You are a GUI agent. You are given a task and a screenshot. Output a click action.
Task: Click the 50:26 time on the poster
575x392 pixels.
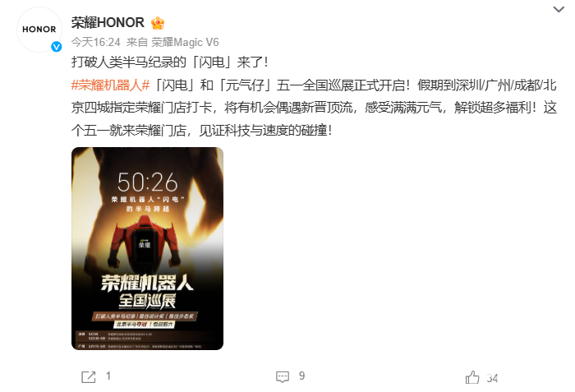coord(147,182)
